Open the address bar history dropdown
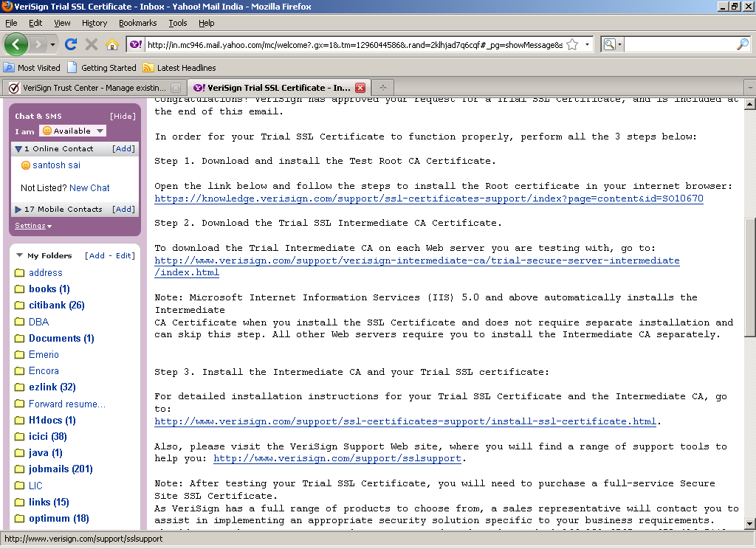756x549 pixels. [x=587, y=45]
